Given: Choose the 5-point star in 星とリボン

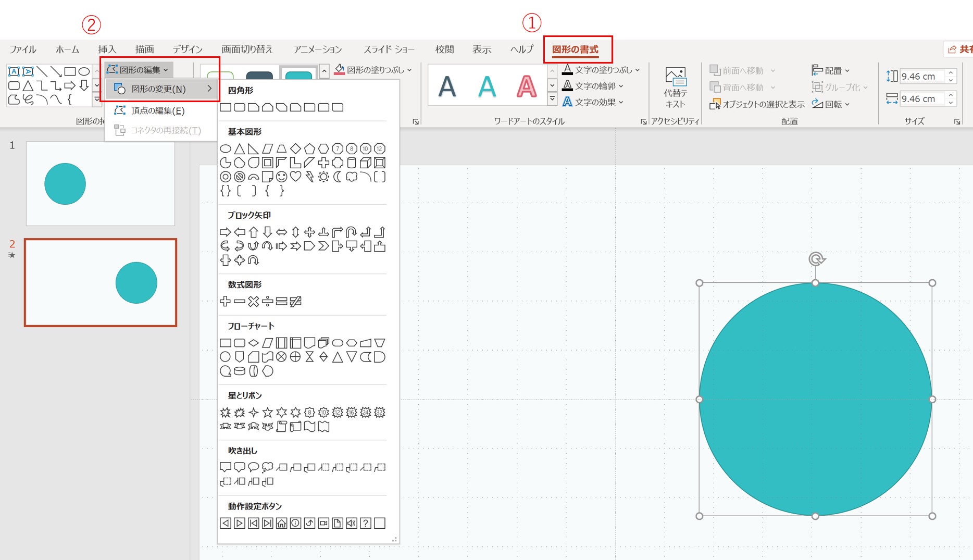Looking at the screenshot, I should pos(267,413).
